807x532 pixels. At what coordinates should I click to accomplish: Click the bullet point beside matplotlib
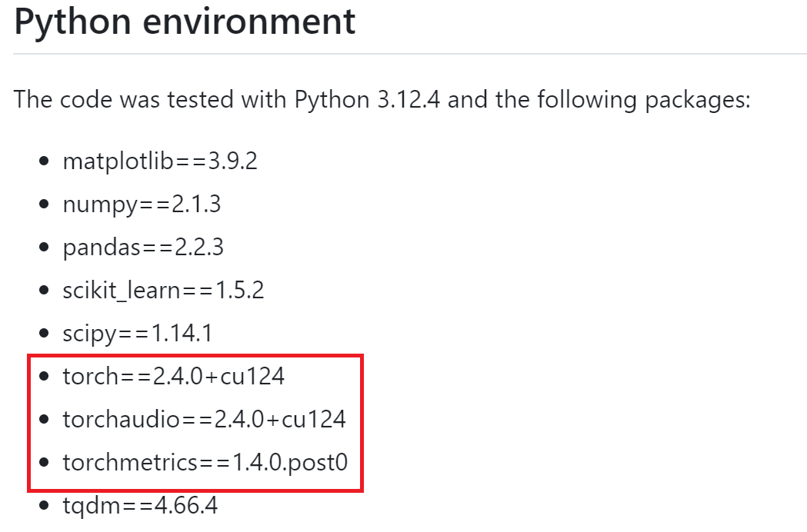tap(45, 161)
